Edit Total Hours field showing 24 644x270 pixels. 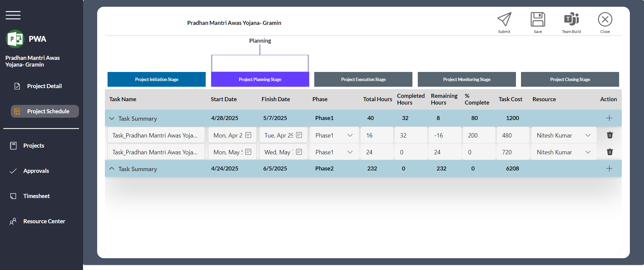click(376, 152)
